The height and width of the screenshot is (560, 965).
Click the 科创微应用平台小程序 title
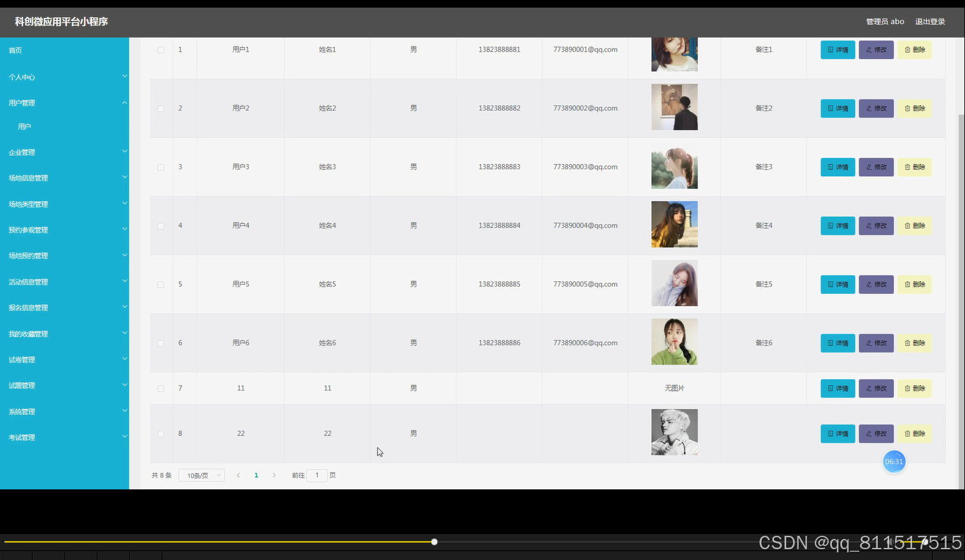pyautogui.click(x=62, y=22)
